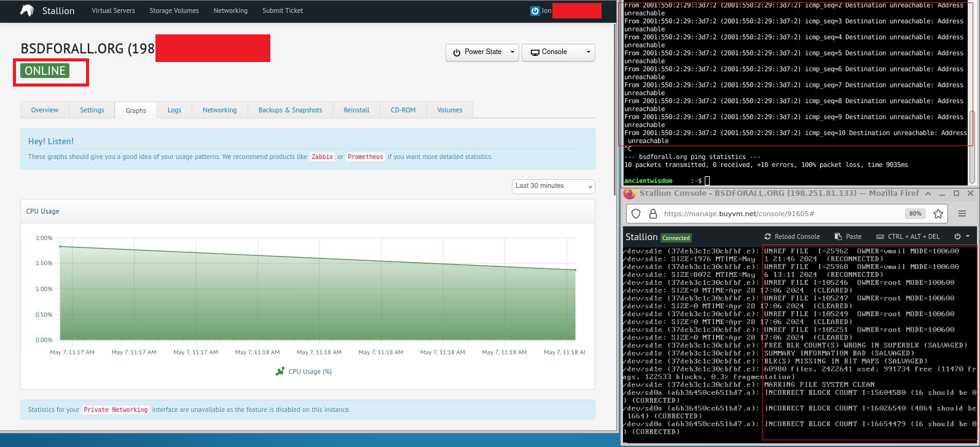Open the console power icon dropdown
Screen dimensions: 980x447
962,236
